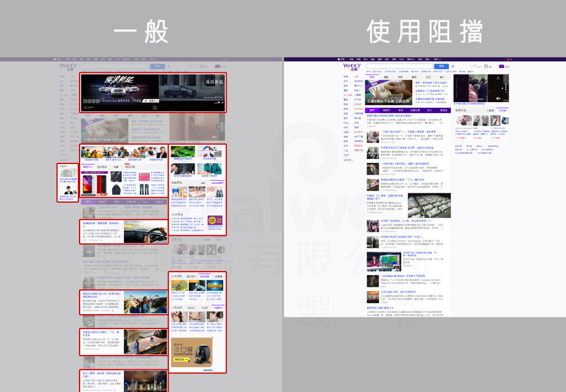
Task: Select slide 1 in the Mercedes banner ad
Action: click(86, 101)
